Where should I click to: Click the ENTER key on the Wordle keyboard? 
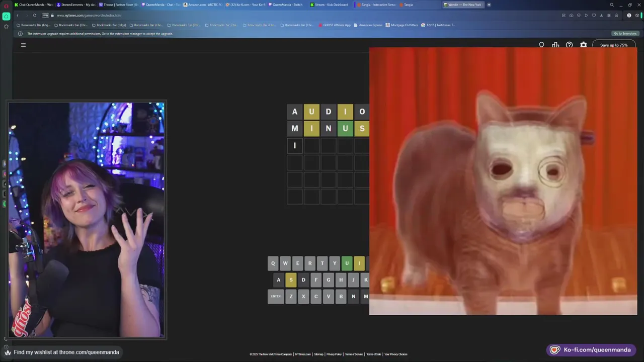pyautogui.click(x=276, y=297)
